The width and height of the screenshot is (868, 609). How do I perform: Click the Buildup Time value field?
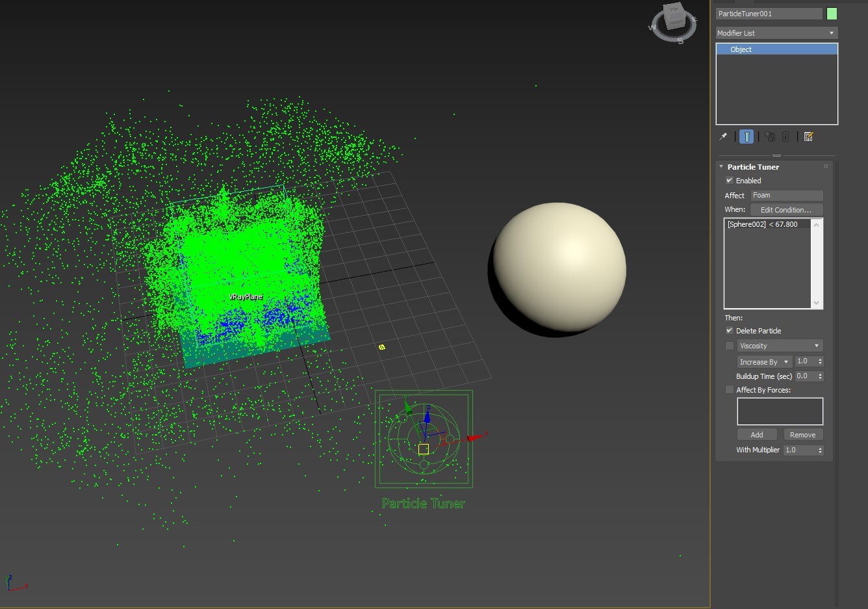click(x=806, y=376)
